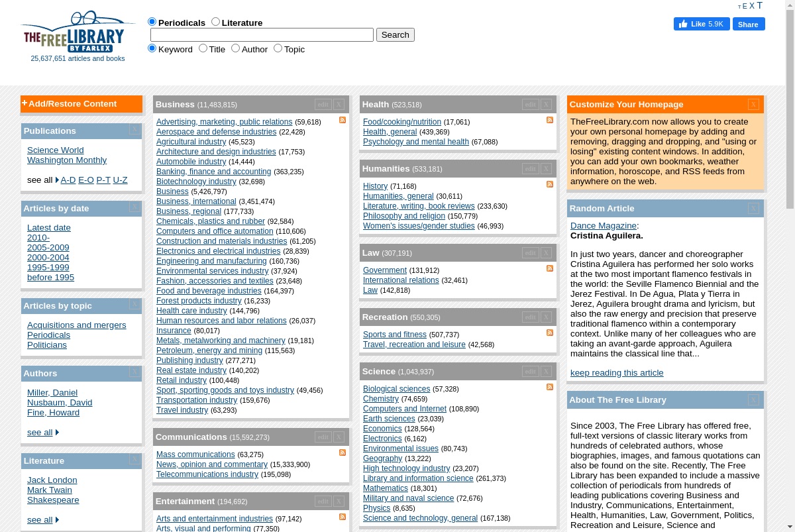Select the Literature radio button
This screenshot has height=532, width=795.
(215, 22)
